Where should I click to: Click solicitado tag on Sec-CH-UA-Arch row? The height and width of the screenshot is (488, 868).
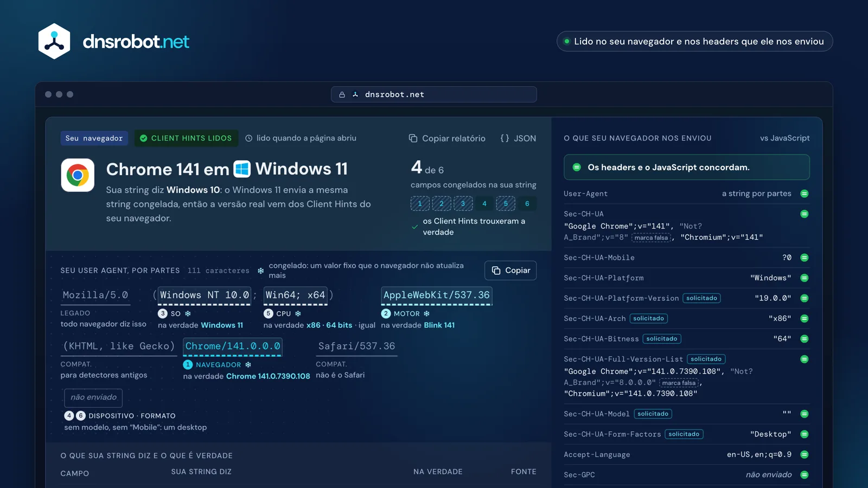648,318
